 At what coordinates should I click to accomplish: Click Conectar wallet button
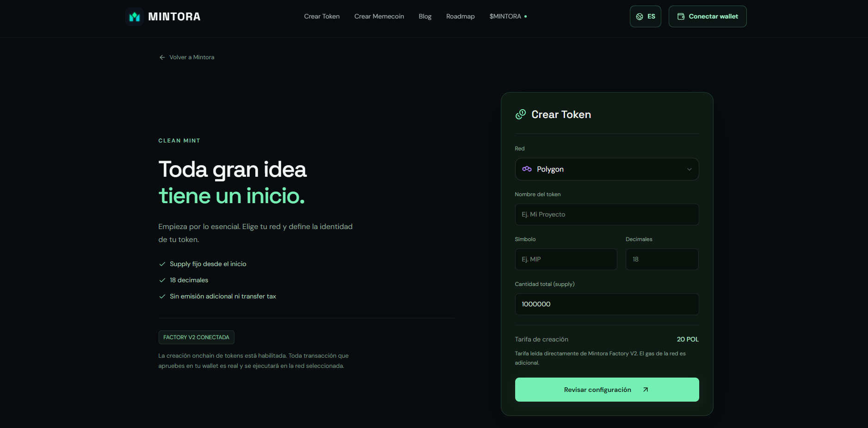[x=708, y=16]
